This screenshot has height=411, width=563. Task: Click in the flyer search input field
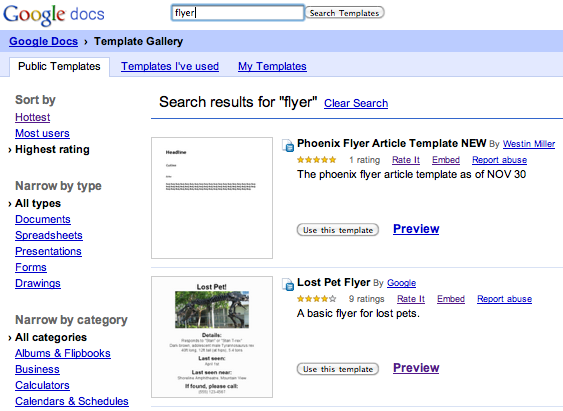238,13
